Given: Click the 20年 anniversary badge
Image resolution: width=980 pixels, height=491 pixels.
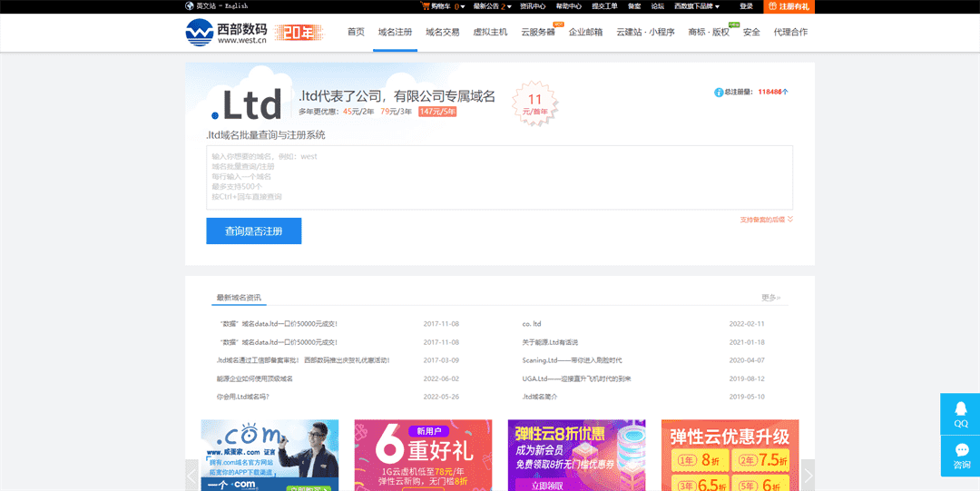Looking at the screenshot, I should pos(299,34).
